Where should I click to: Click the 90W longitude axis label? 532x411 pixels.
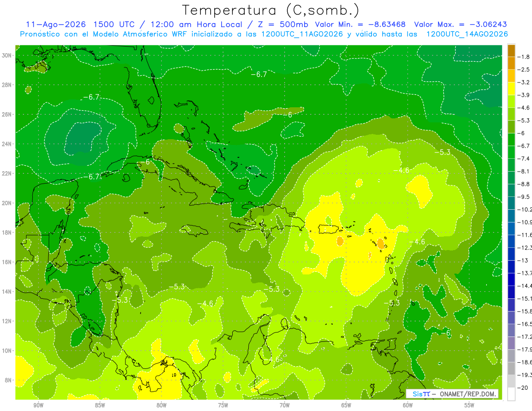pos(39,405)
